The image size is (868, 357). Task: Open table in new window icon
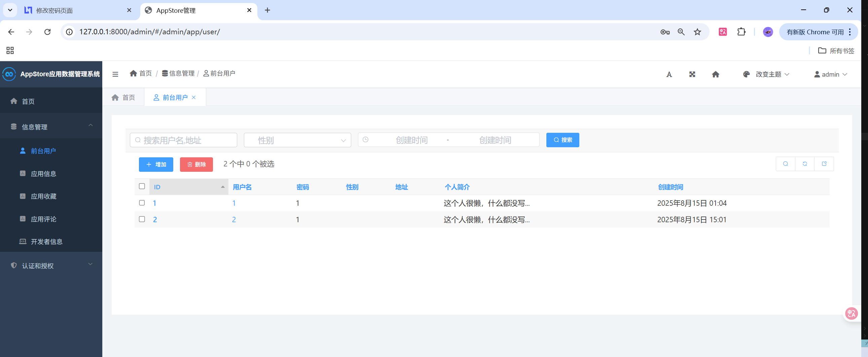point(824,164)
